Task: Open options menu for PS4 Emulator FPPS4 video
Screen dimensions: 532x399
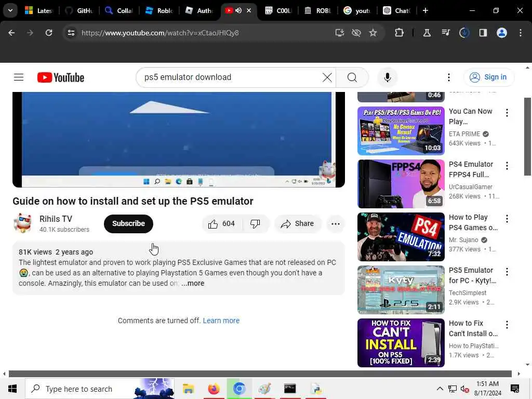Action: click(x=507, y=166)
